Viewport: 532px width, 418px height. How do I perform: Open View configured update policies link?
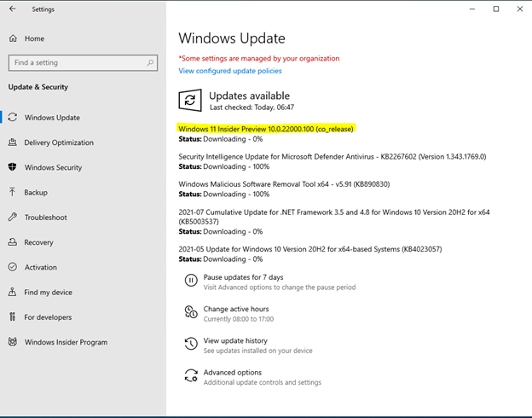pos(230,71)
